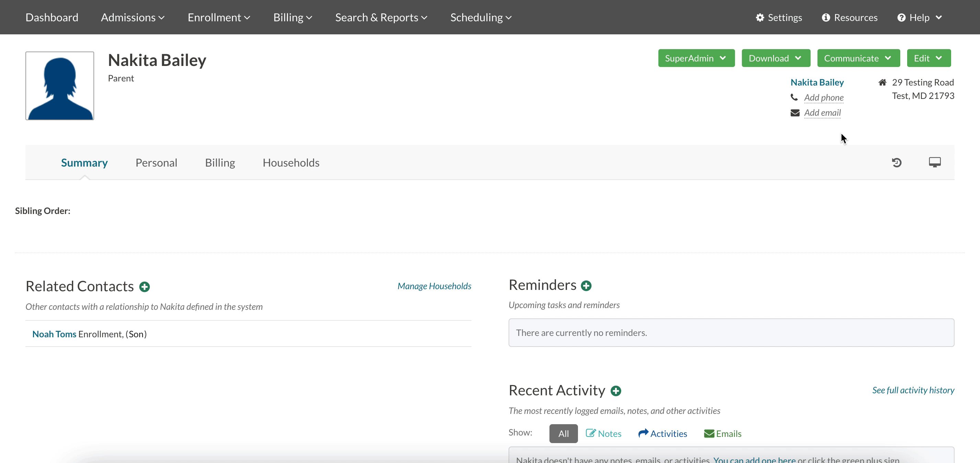Add recent activity with green plus icon

tap(616, 391)
